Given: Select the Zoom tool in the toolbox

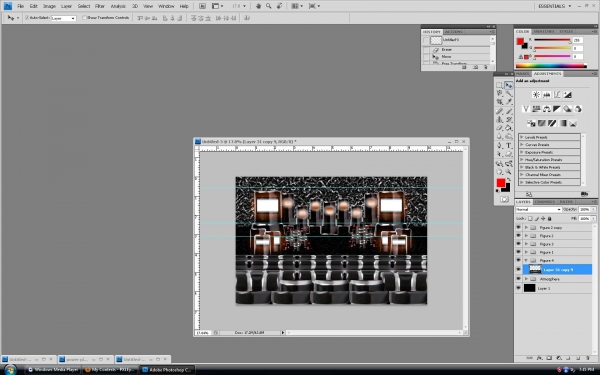Looking at the screenshot, I should click(x=509, y=172).
